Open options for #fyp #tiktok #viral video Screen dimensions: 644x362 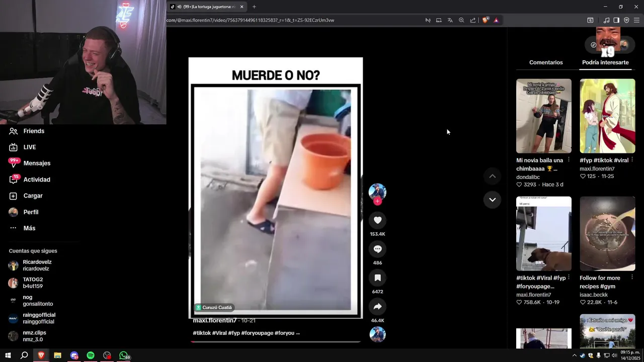point(632,160)
